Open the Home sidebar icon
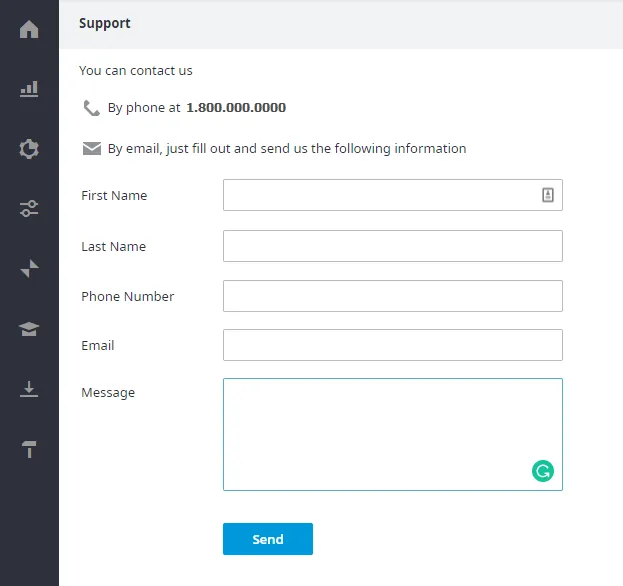The image size is (623, 586). 29,29
